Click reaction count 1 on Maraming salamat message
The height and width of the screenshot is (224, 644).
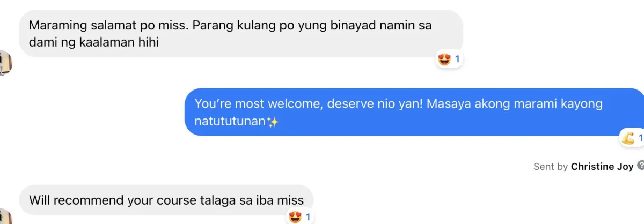click(x=457, y=59)
